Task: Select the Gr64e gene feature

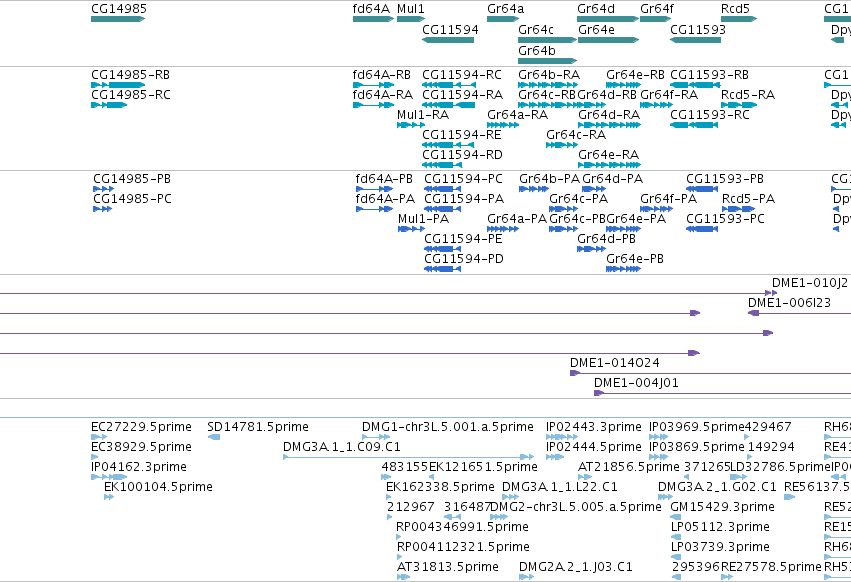Action: click(608, 40)
